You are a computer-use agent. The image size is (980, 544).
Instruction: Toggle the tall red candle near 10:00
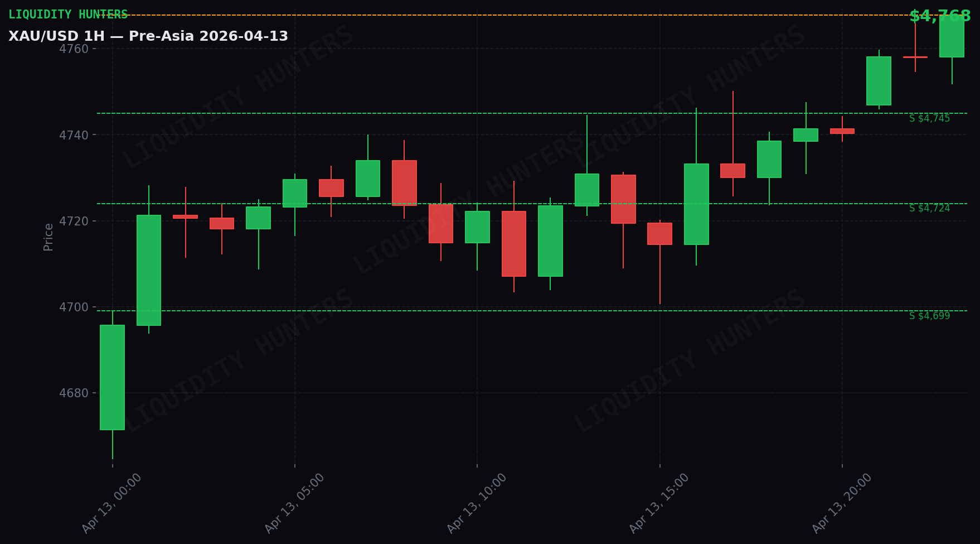(x=513, y=243)
